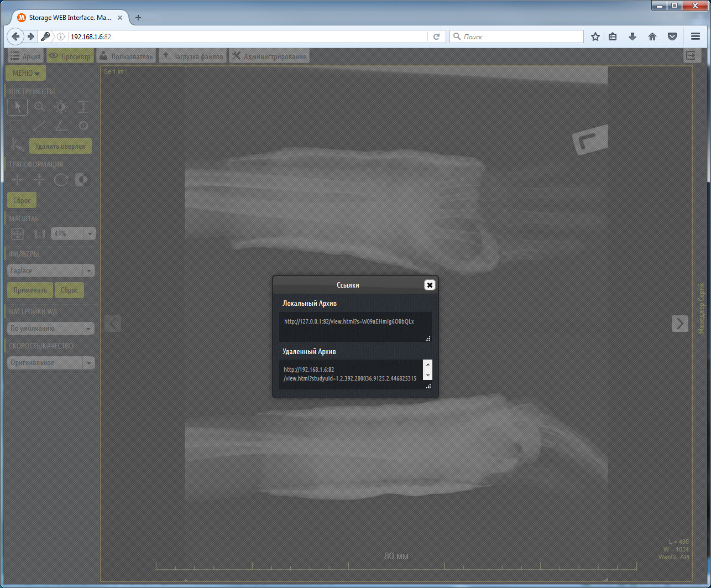This screenshot has height=588, width=711.
Task: Switch to the Просмотр tab
Action: click(70, 56)
